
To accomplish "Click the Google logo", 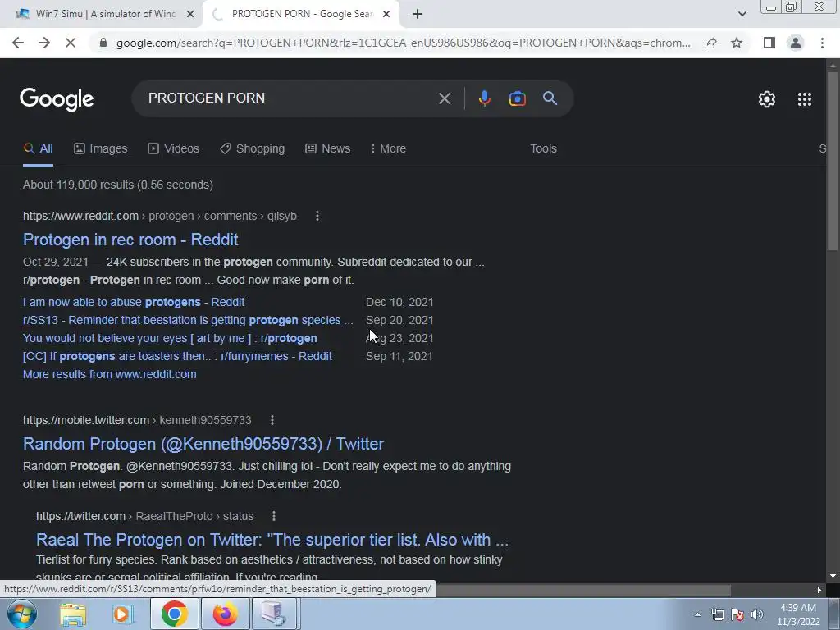I will 57,99.
